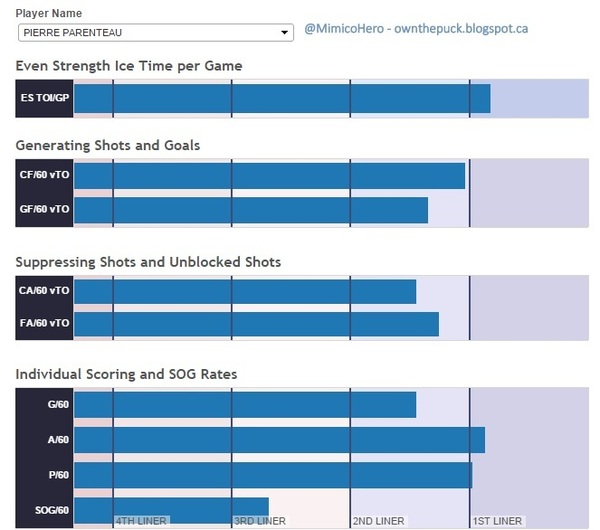Click the ES TOI/GP bar
Screen dimensions: 600x530
tap(282, 99)
